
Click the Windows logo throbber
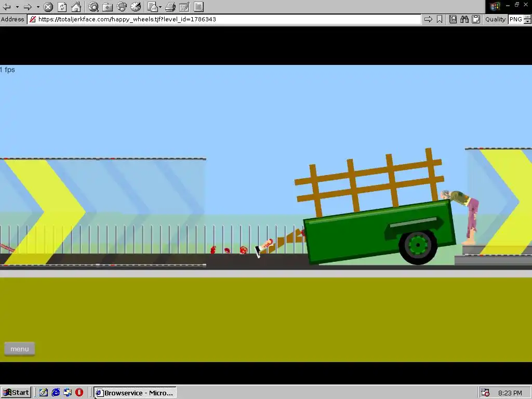pos(495,6)
